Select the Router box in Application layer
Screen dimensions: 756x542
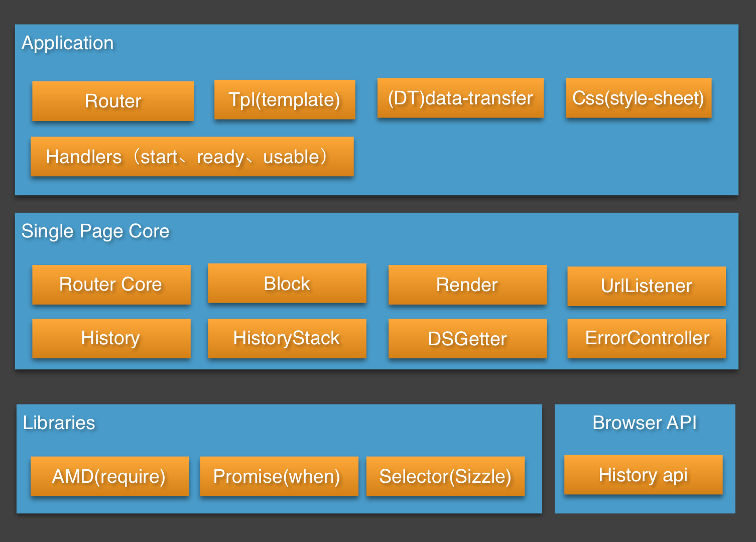pyautogui.click(x=112, y=100)
